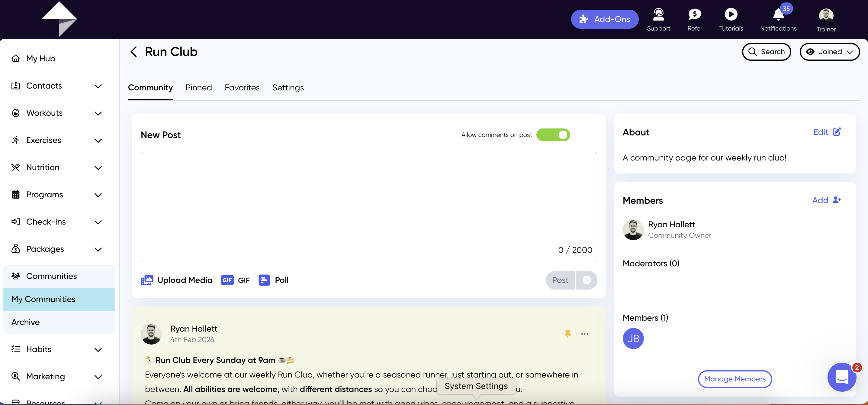Expand the Programs menu chevron
868x405 pixels.
(x=98, y=195)
